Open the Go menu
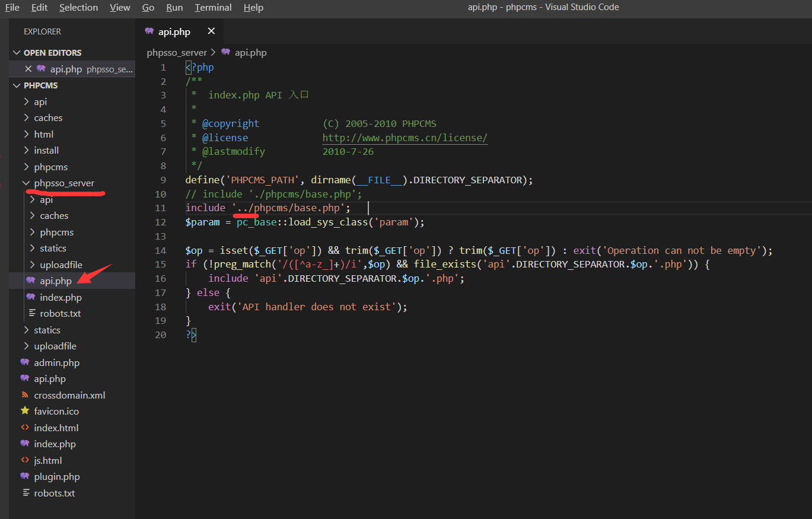This screenshot has width=812, height=519. [148, 8]
